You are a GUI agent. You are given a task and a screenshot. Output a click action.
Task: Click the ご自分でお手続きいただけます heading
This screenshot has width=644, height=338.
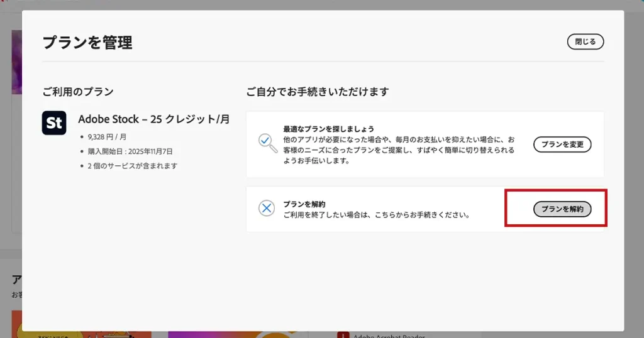pos(318,92)
